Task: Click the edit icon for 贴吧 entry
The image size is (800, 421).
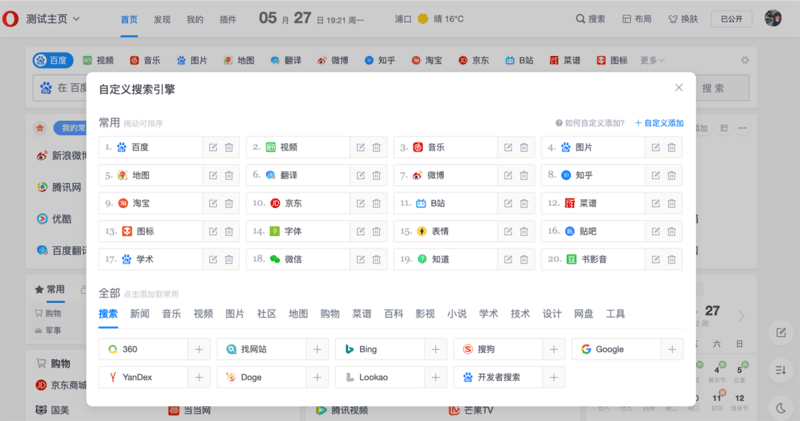Action: [x=656, y=231]
